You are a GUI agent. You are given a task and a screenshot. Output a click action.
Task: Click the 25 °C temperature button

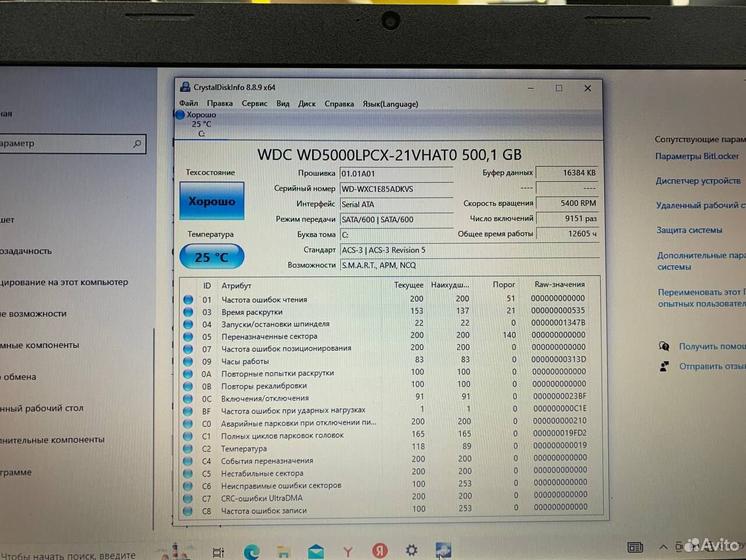click(x=211, y=257)
